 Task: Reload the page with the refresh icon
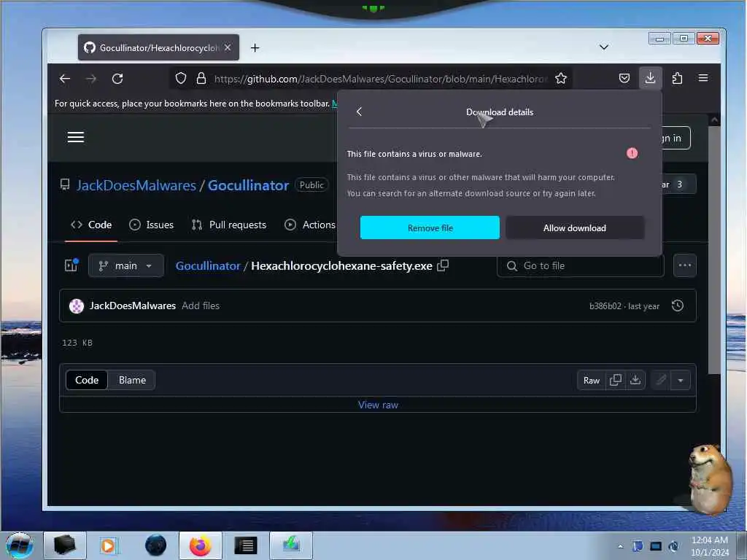117,79
